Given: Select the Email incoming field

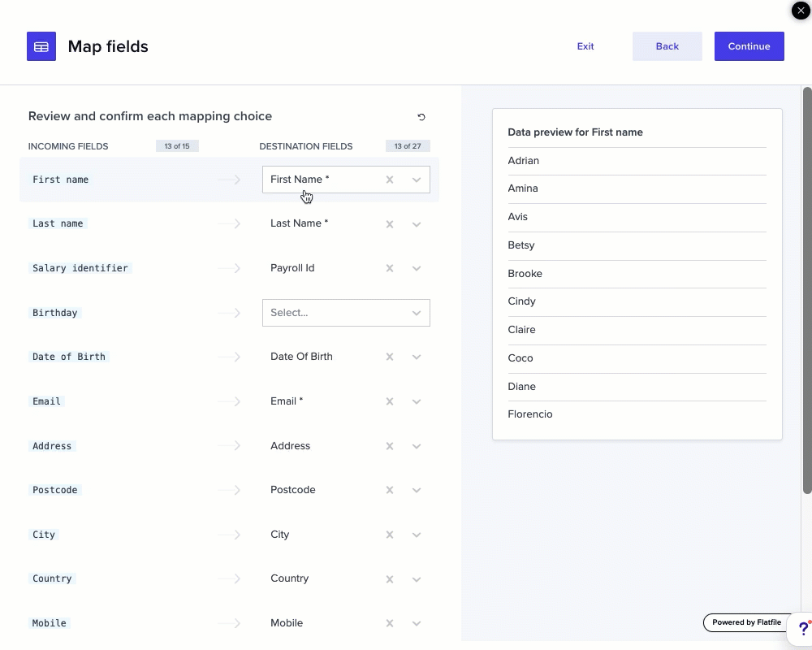Looking at the screenshot, I should coord(46,401).
